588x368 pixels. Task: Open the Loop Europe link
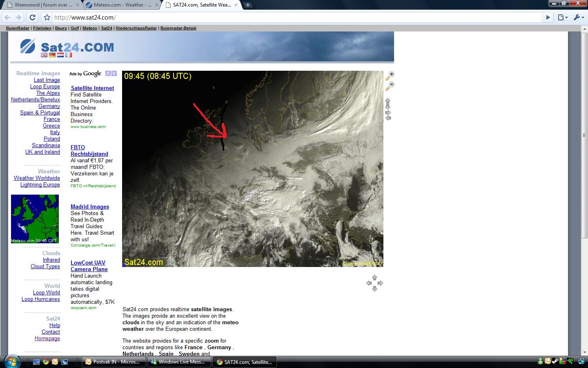[x=45, y=87]
